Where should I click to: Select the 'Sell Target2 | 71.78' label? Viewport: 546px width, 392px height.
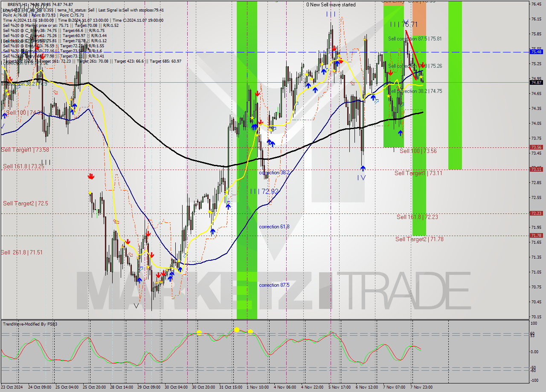click(x=419, y=239)
